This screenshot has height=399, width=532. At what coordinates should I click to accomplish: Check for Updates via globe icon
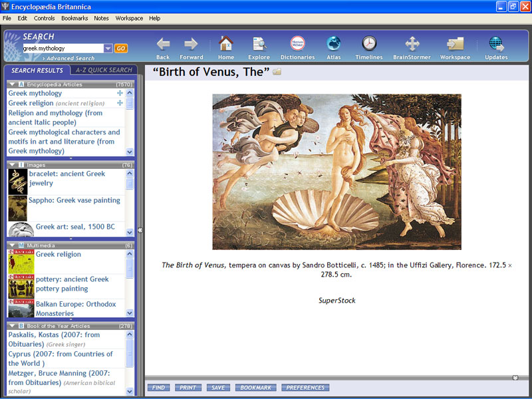(x=496, y=44)
